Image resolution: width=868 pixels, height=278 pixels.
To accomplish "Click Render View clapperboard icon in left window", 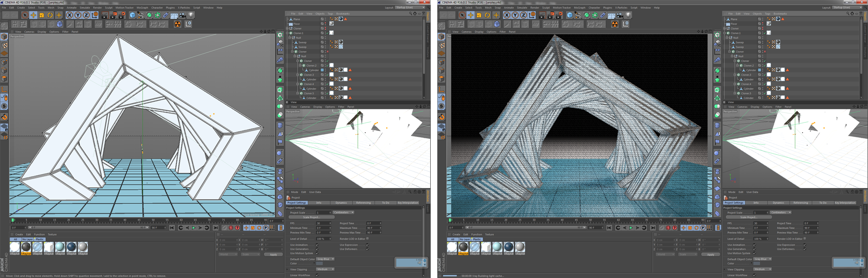I will point(105,15).
